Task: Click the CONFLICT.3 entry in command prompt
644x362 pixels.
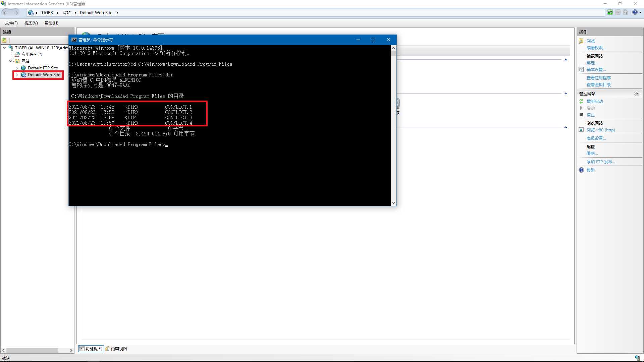Action: point(178,118)
